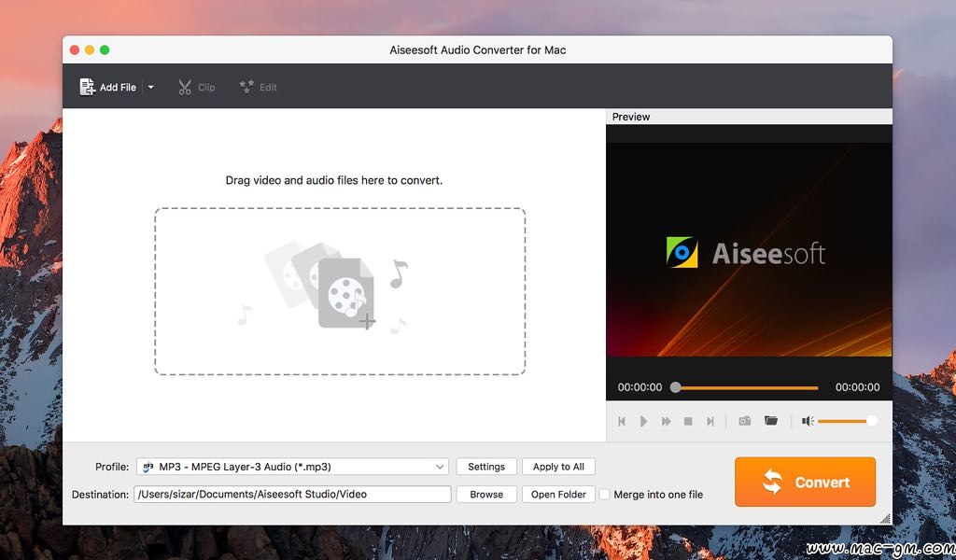Skip to previous track in preview
956x560 pixels.
click(622, 421)
